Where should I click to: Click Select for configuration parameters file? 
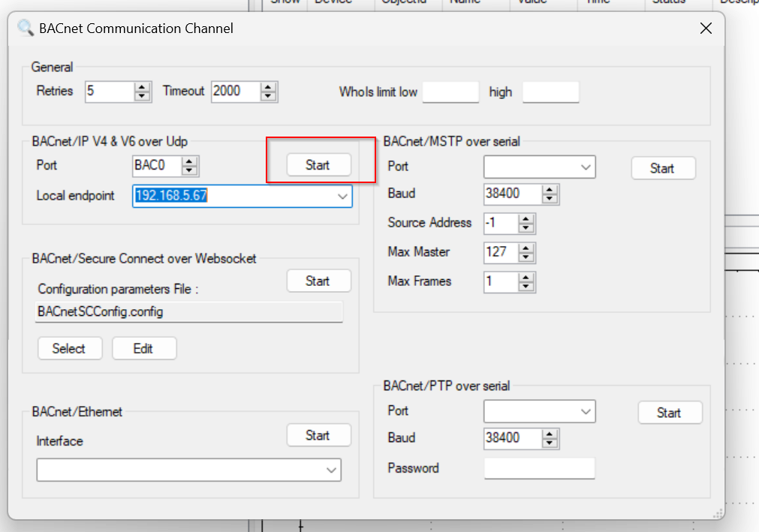coord(70,348)
